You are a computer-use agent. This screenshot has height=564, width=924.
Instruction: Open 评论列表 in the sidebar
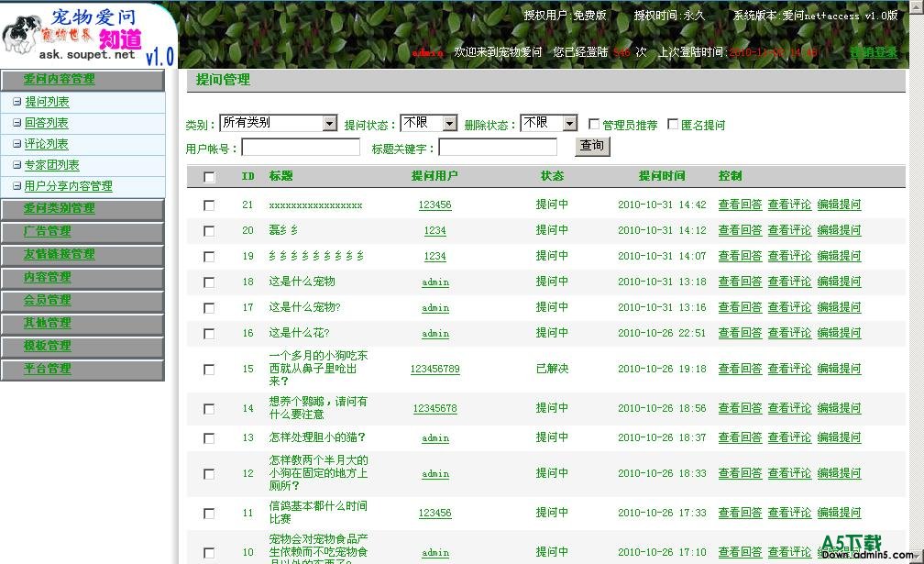pyautogui.click(x=47, y=144)
